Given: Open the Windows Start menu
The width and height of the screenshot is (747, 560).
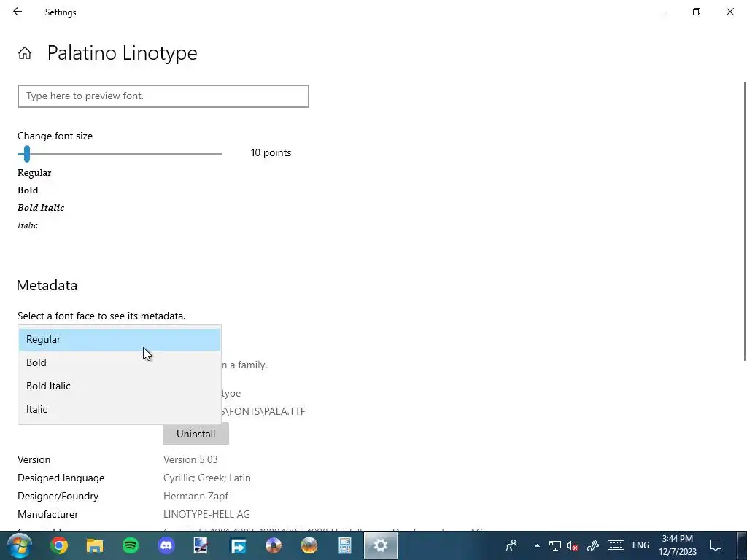Looking at the screenshot, I should point(20,545).
